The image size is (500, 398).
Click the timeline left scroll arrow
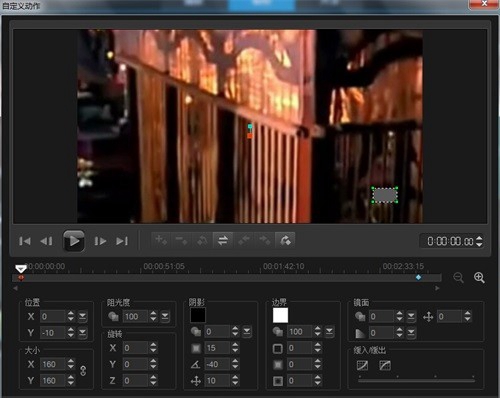pyautogui.click(x=15, y=288)
